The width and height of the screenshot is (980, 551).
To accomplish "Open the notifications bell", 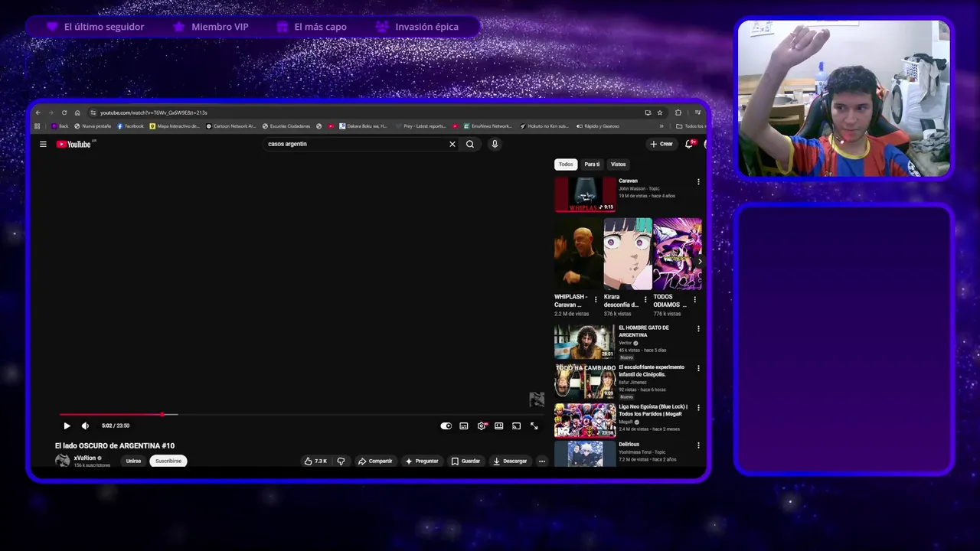I will tap(689, 144).
